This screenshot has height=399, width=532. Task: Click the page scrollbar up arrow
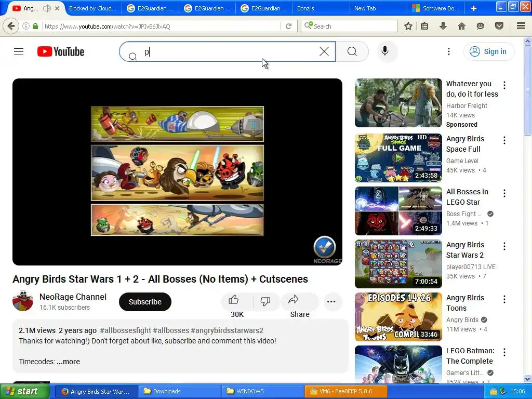(x=528, y=41)
